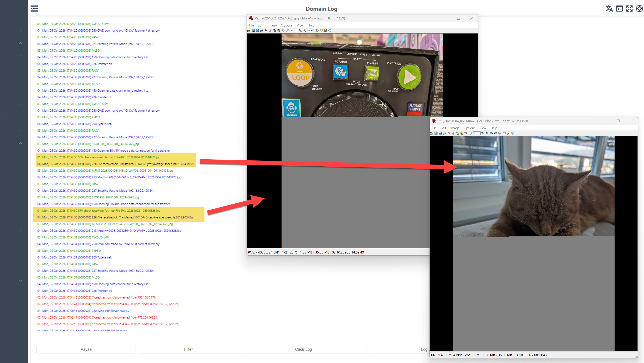Select red log line disconnected from 192.168.0.176
The width and height of the screenshot is (644, 363).
click(x=96, y=297)
